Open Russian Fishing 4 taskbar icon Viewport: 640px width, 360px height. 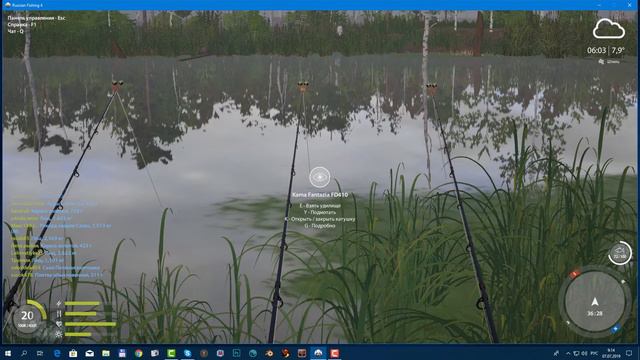(318, 353)
